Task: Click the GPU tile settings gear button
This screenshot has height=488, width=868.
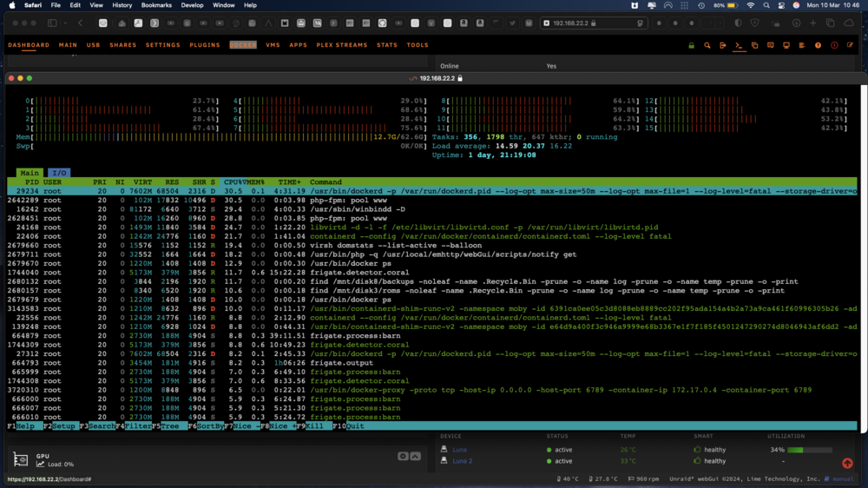Action: pyautogui.click(x=403, y=457)
